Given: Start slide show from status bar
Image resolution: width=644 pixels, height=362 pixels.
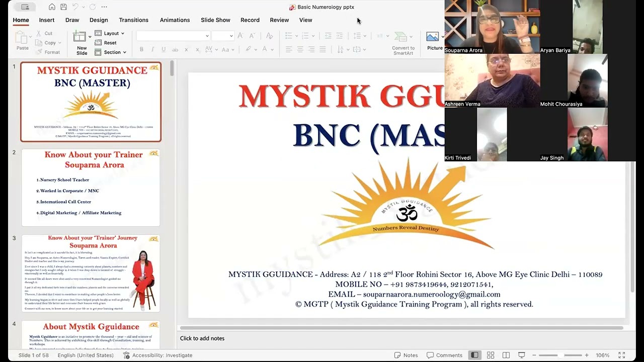Looking at the screenshot, I should pos(522,355).
